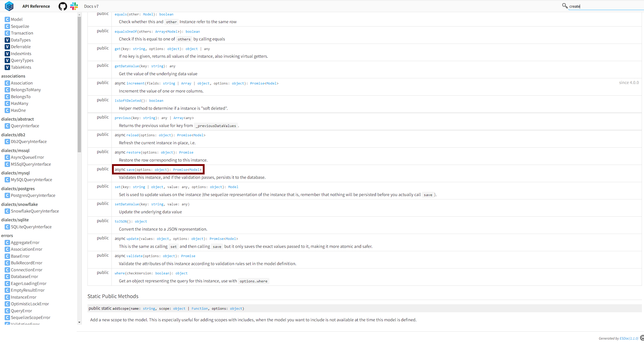This screenshot has height=345, width=644.
Task: Focus the search field containing 'create'
Action: pos(606,6)
